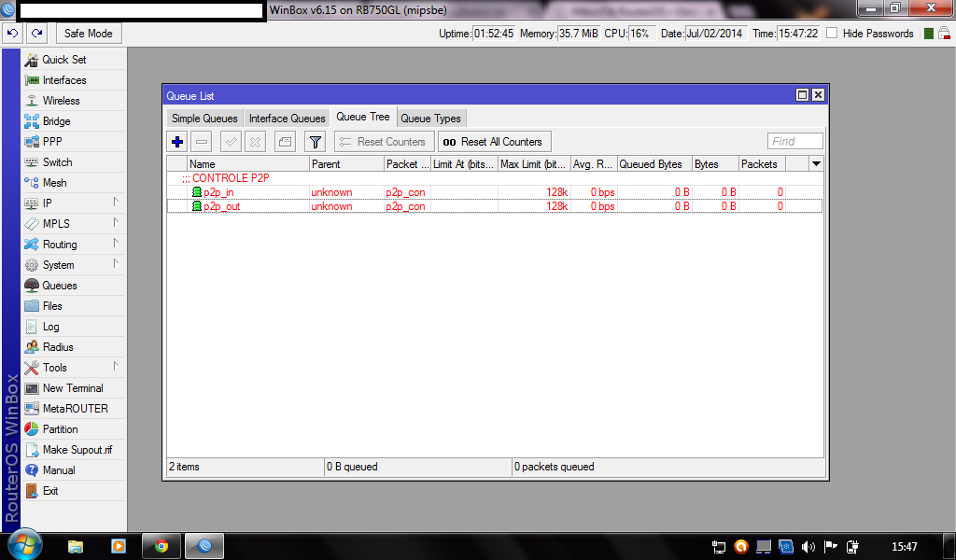Click taskbar clock showing 15:47

click(904, 547)
